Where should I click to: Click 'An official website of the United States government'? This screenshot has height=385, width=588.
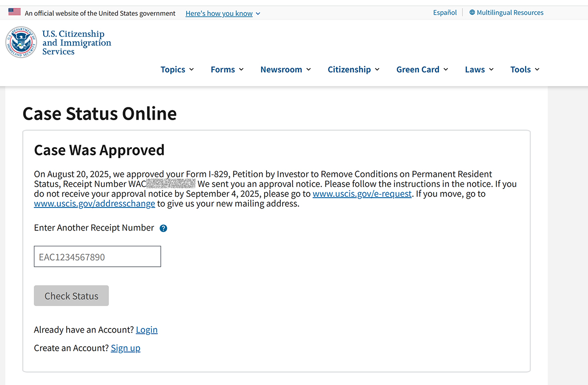coord(100,13)
